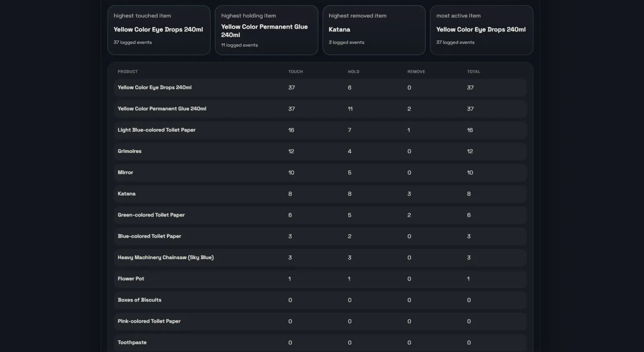Click touch count 6 for Green-colored Toilet Paper
Image resolution: width=644 pixels, height=352 pixels.
tap(290, 215)
